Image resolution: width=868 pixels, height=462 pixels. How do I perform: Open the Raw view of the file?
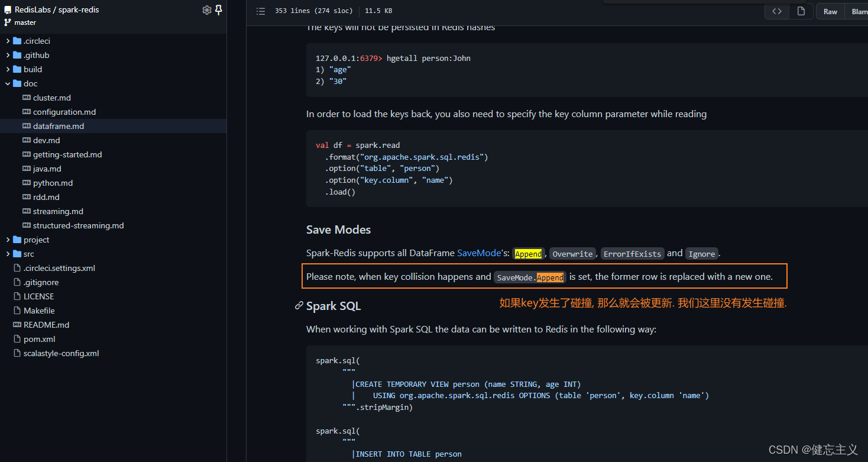point(830,11)
